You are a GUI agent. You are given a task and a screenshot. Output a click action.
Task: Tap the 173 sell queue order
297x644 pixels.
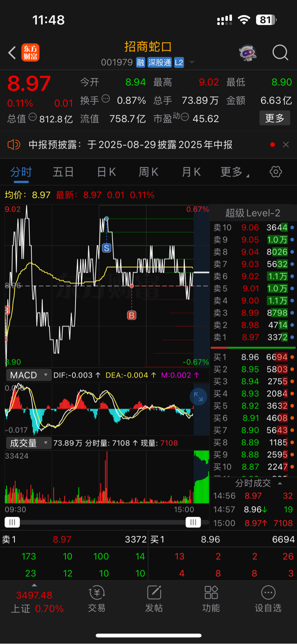click(29, 556)
